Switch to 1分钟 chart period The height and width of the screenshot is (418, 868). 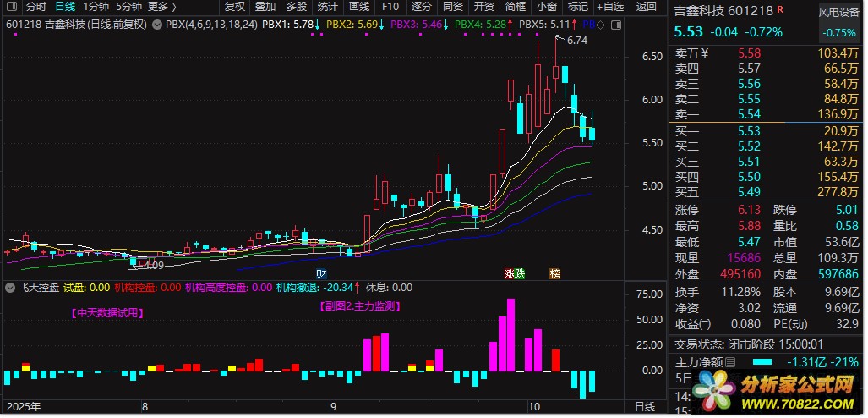point(96,7)
